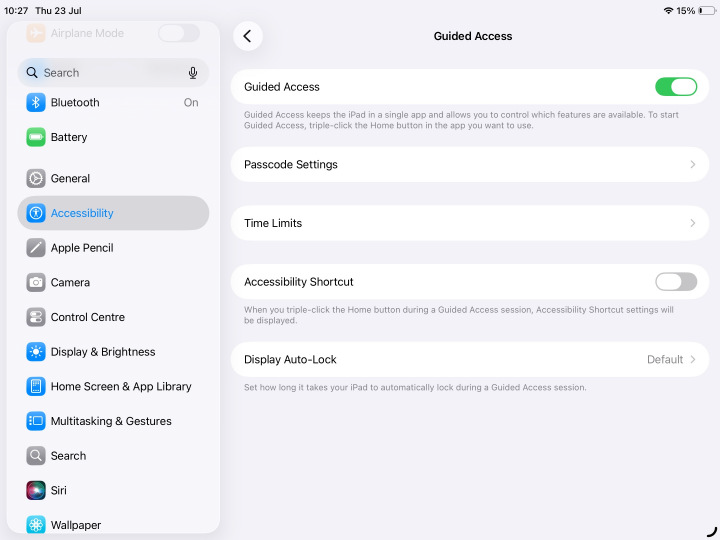
Task: Enable the Accessibility Shortcut switch
Action: [675, 281]
